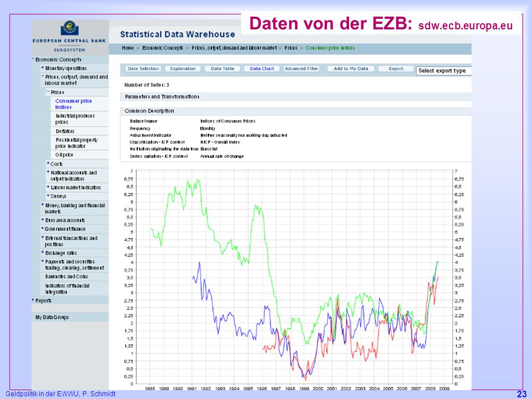Click the slide page number 23
The image size is (532, 399).
521,394
